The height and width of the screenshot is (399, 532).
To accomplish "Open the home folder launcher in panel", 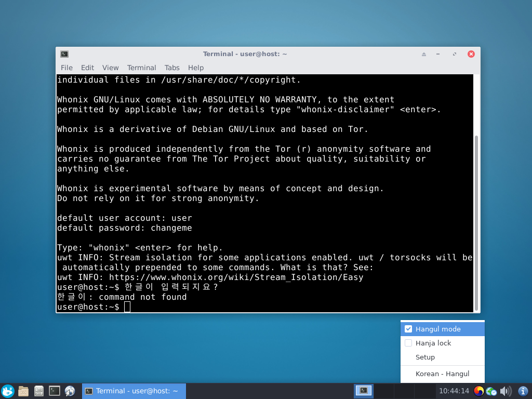I will (23, 391).
